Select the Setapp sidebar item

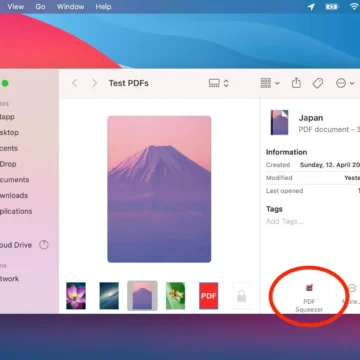7,117
